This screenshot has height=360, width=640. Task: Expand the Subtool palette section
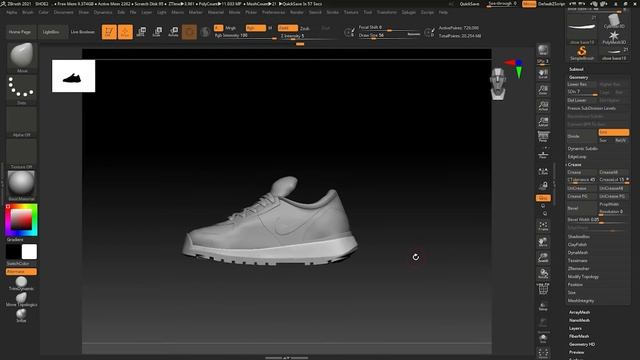pyautogui.click(x=576, y=69)
